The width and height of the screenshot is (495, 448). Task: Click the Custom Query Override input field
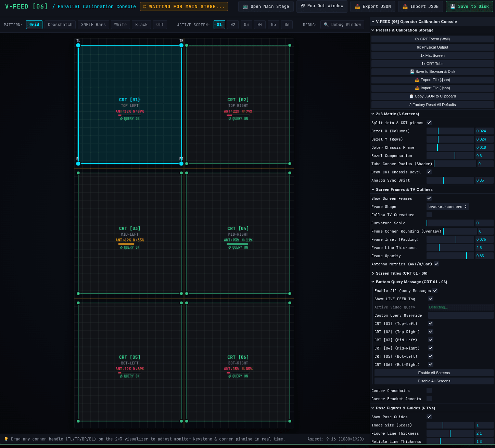(461, 315)
